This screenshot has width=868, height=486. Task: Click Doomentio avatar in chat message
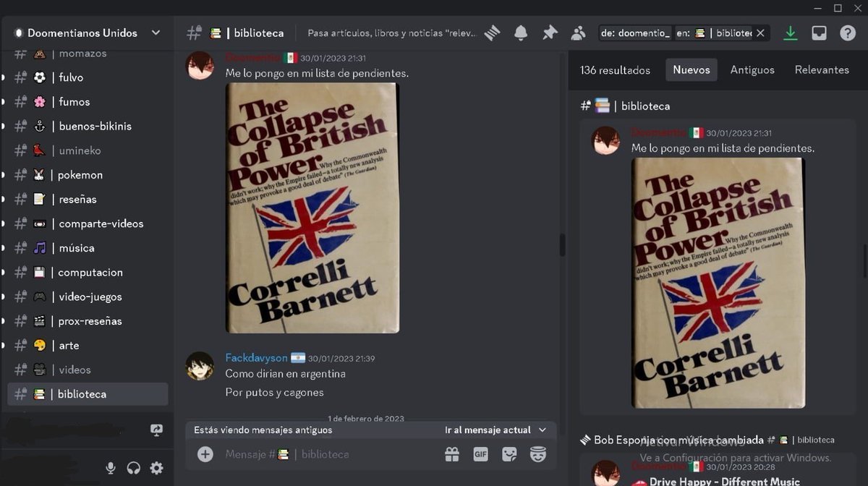(x=200, y=65)
